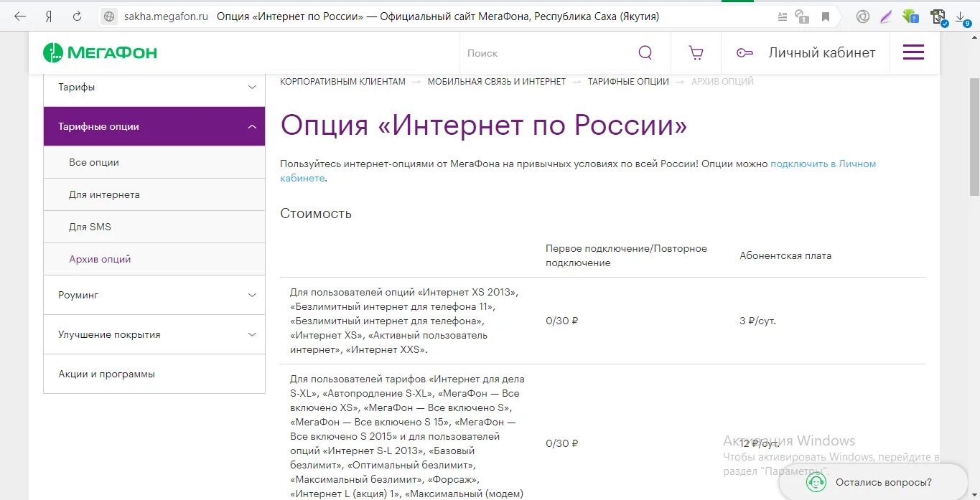
Task: Select Все опции in the sidebar
Action: (154, 162)
